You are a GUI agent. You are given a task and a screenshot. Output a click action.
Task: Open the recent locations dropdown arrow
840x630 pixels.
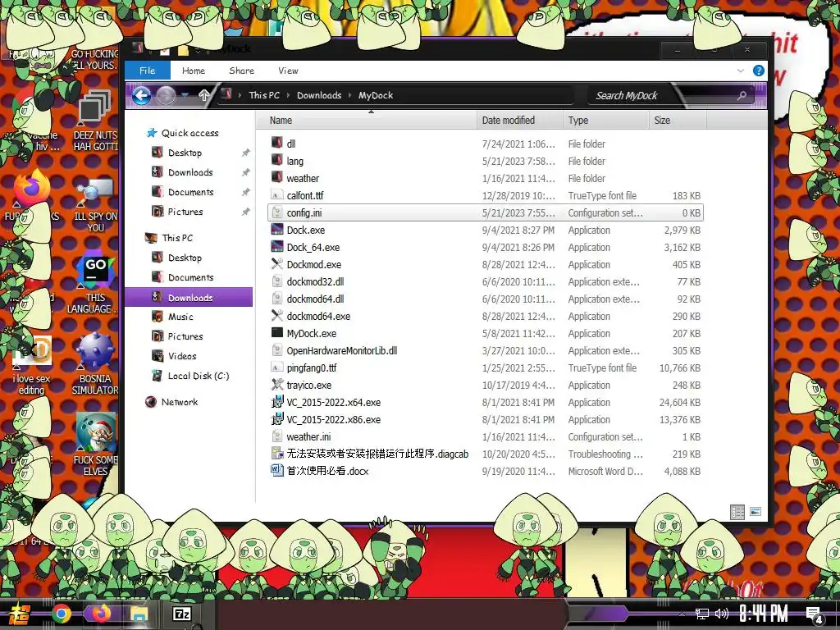point(185,95)
